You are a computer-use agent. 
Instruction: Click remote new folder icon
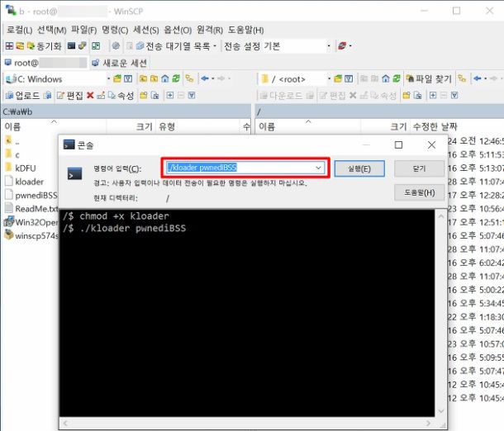point(407,96)
